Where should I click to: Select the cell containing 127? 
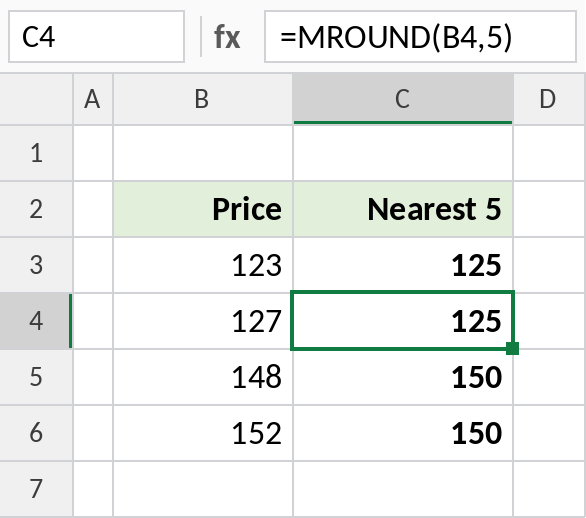click(x=203, y=321)
